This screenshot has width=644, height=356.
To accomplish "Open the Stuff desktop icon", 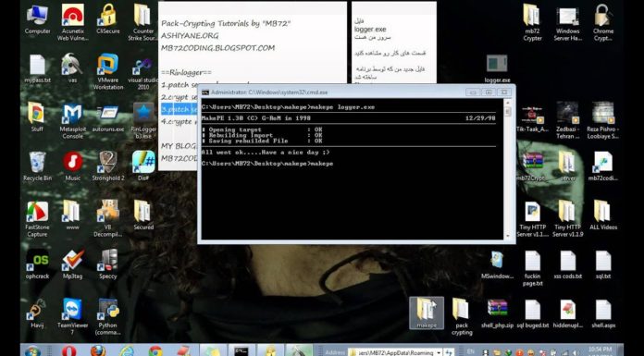I will coord(37,117).
